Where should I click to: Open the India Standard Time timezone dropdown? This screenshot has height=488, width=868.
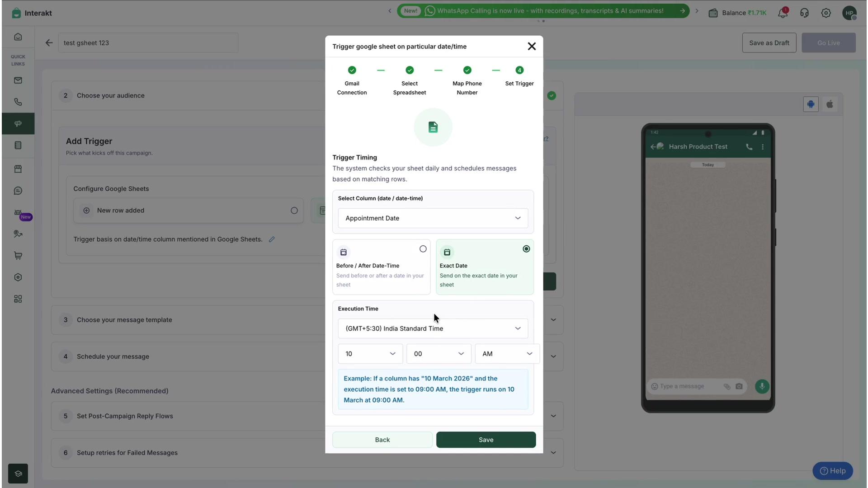click(x=433, y=328)
